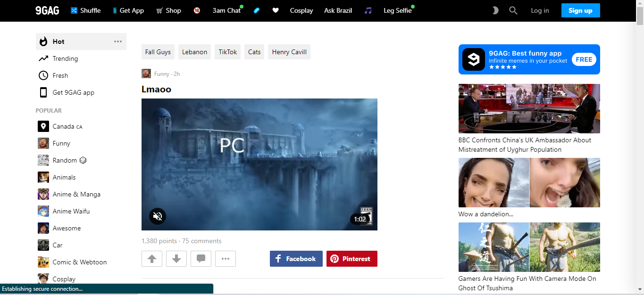Click the purple music note icon
This screenshot has width=644, height=295.
coord(368,10)
